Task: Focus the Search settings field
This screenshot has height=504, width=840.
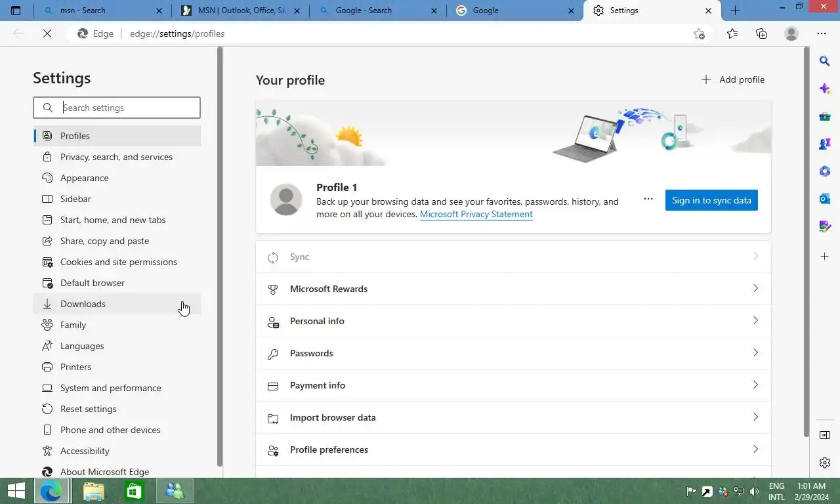Action: click(117, 108)
